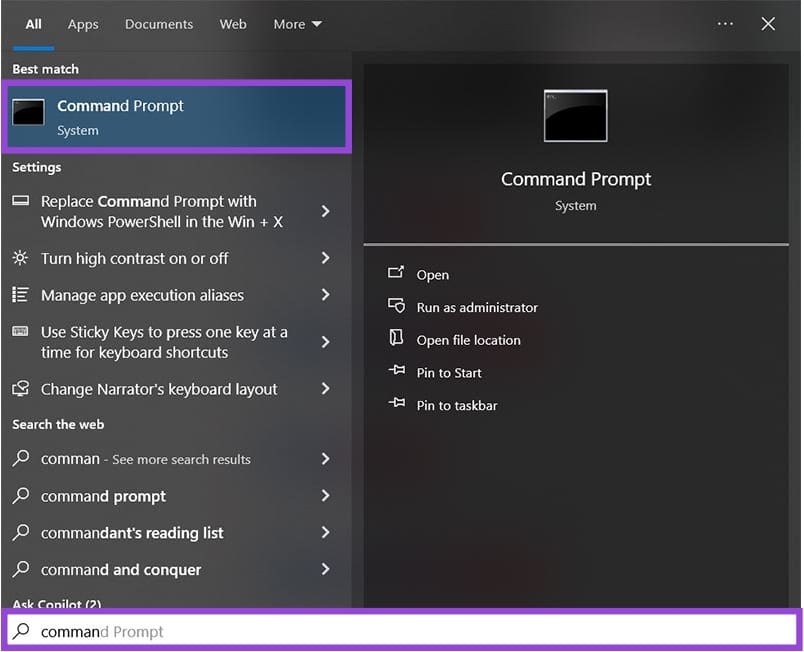This screenshot has width=804, height=652.
Task: Expand arrow next to command and conquer
Action: [x=325, y=569]
